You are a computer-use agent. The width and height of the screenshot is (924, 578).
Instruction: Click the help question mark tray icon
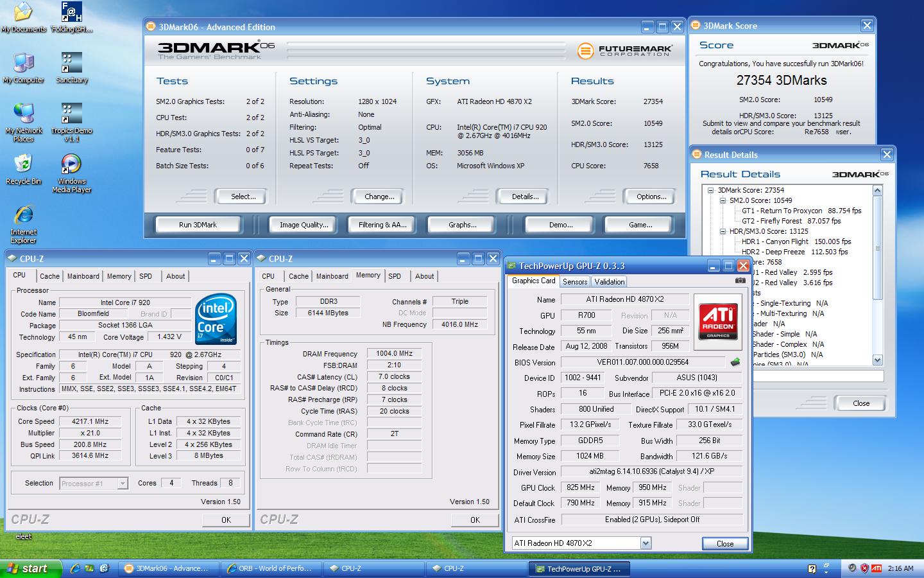[x=812, y=568]
